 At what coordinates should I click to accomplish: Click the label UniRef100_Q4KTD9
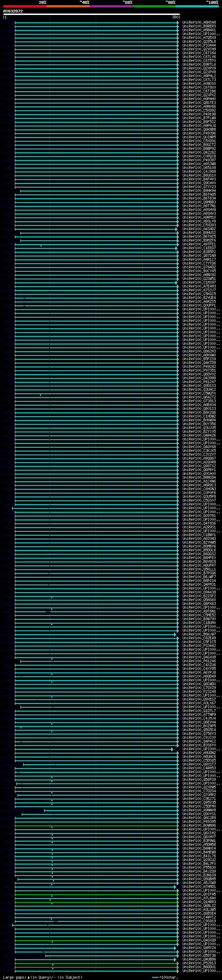[199, 363]
